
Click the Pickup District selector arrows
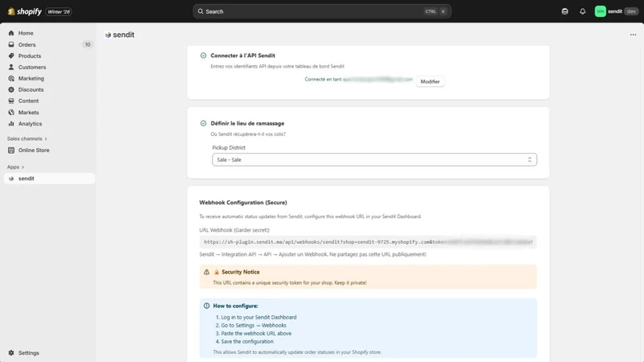(530, 159)
